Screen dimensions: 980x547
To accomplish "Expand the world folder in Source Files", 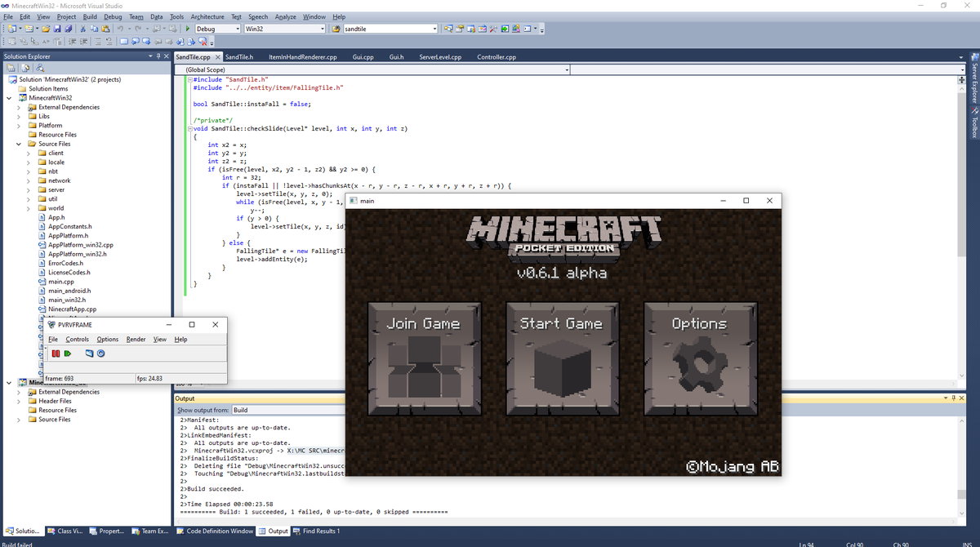I will coord(29,208).
